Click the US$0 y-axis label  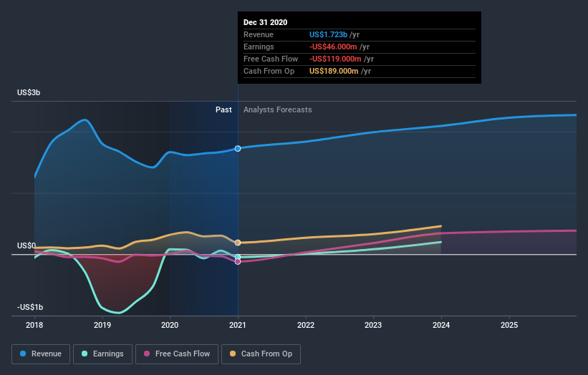point(26,245)
